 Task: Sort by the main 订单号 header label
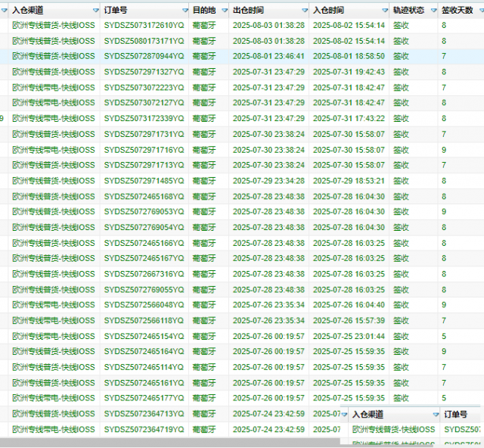click(118, 11)
